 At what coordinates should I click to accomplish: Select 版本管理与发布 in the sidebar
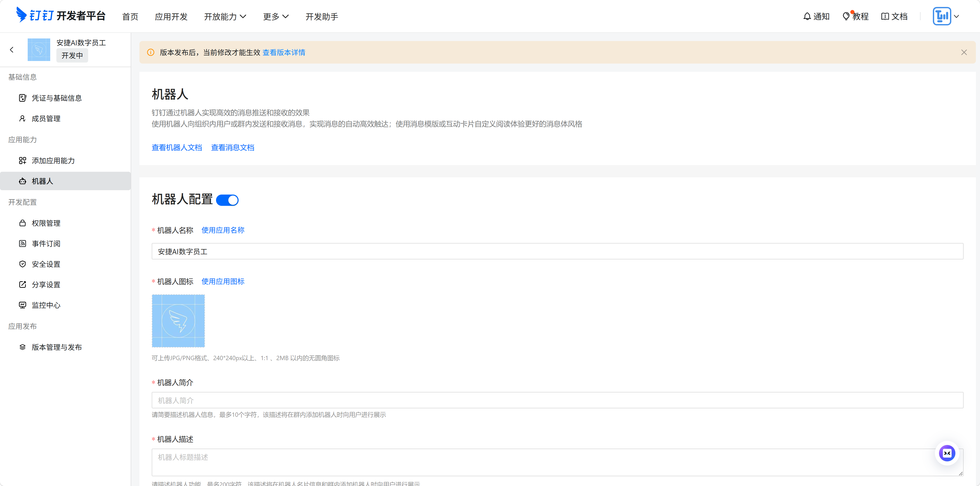65,347
